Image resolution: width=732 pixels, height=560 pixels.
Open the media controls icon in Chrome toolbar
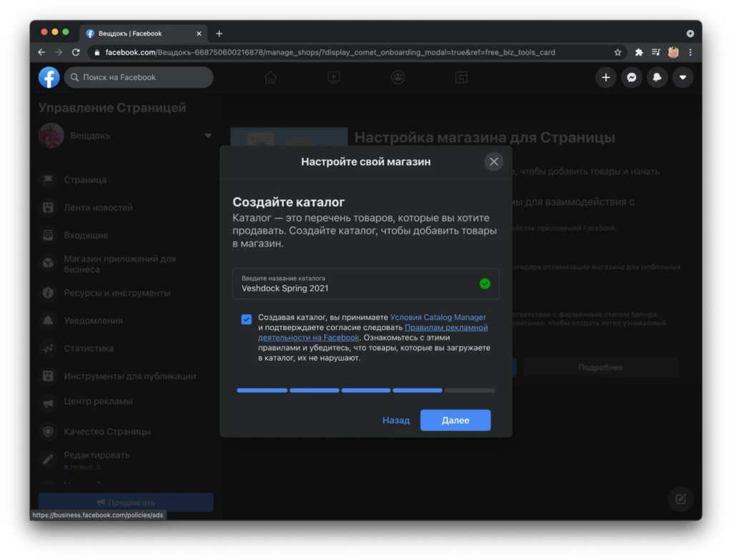click(656, 52)
